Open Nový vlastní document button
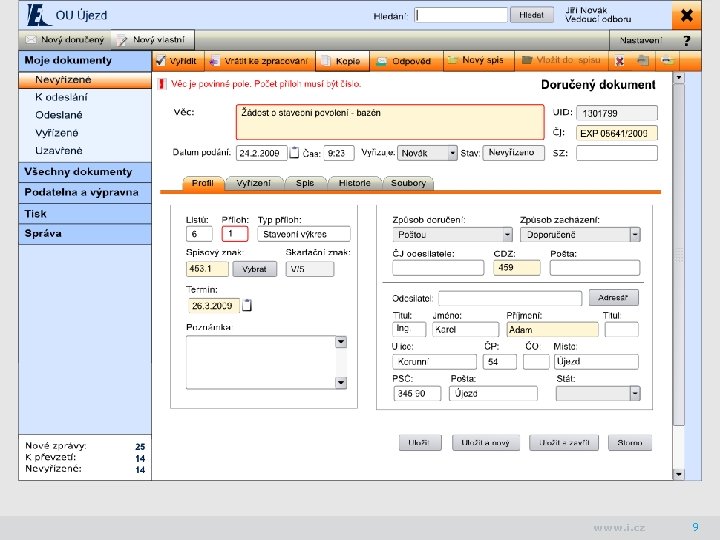 pos(152,40)
